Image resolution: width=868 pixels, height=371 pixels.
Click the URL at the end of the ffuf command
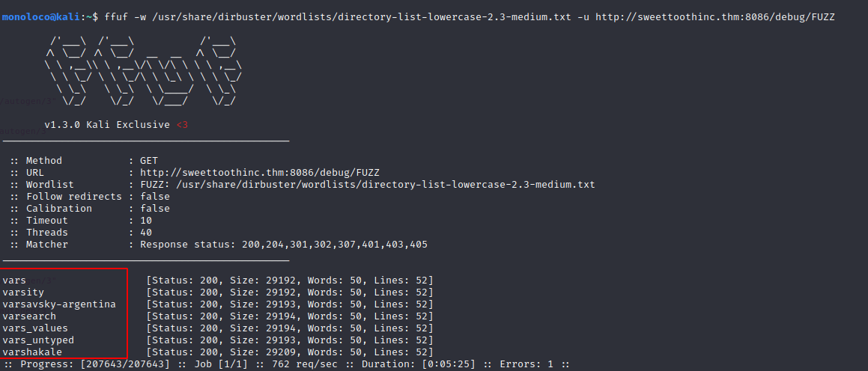pos(715,16)
